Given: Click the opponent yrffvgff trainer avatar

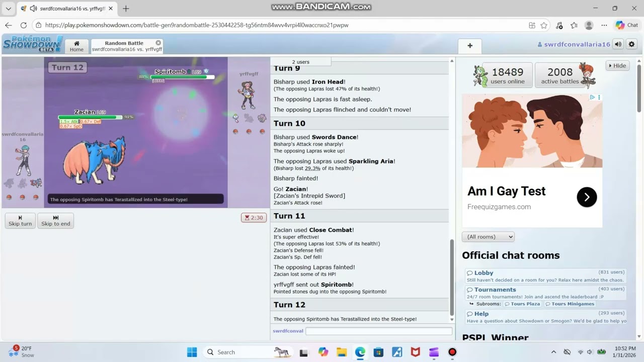Looking at the screenshot, I should tap(248, 95).
